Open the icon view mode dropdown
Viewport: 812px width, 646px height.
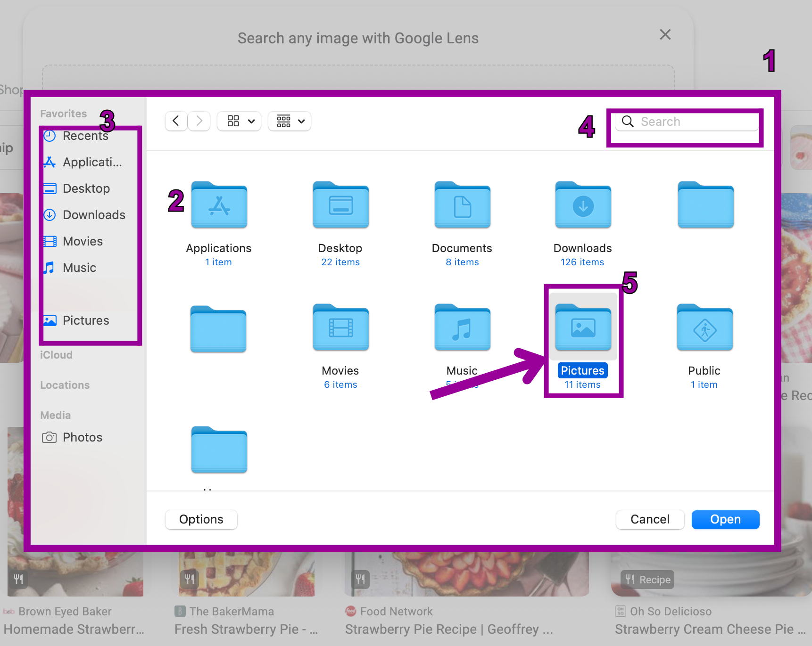[239, 121]
